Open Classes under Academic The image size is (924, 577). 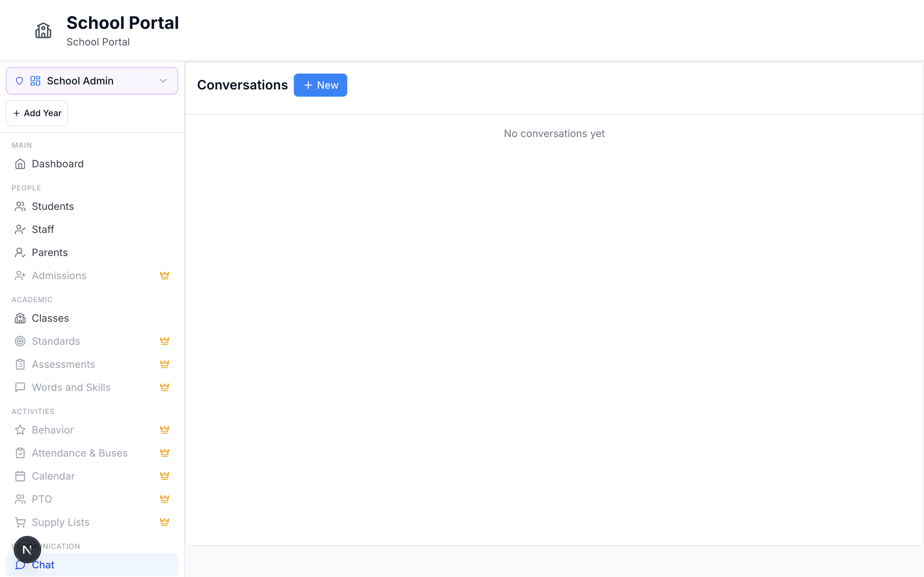point(50,318)
